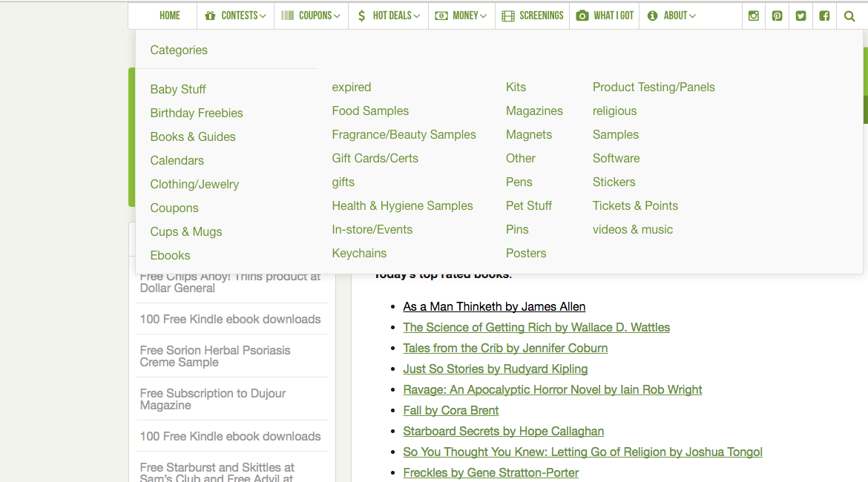The height and width of the screenshot is (482, 868).
Task: Select the Pins category
Action: pyautogui.click(x=517, y=230)
